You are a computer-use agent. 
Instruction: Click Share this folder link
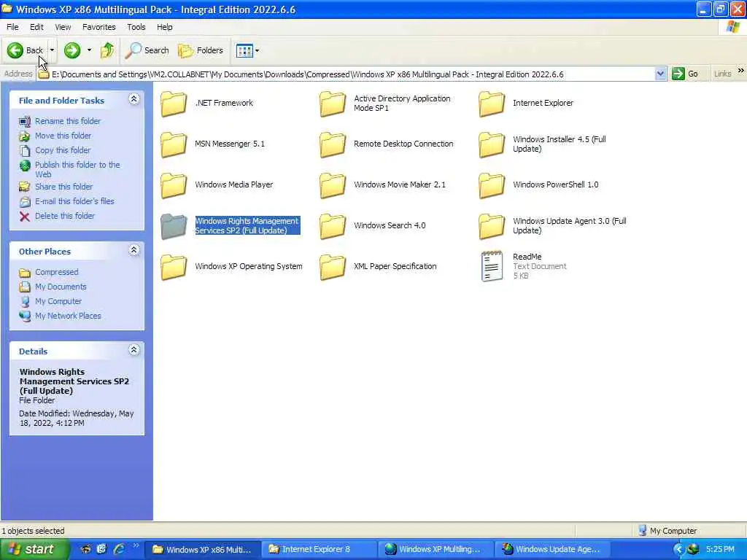tap(64, 187)
